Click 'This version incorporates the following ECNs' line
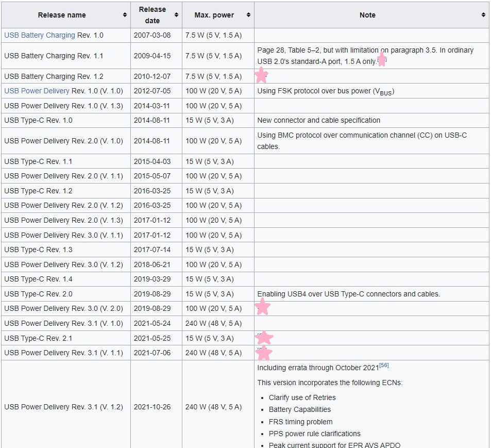Viewport: 491px width, 448px height. (x=330, y=383)
